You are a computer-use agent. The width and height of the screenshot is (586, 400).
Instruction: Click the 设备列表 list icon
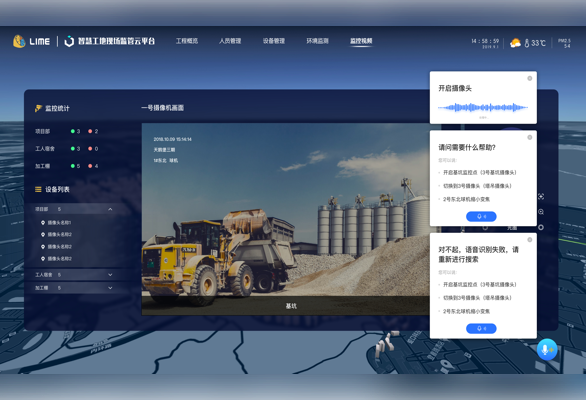38,190
